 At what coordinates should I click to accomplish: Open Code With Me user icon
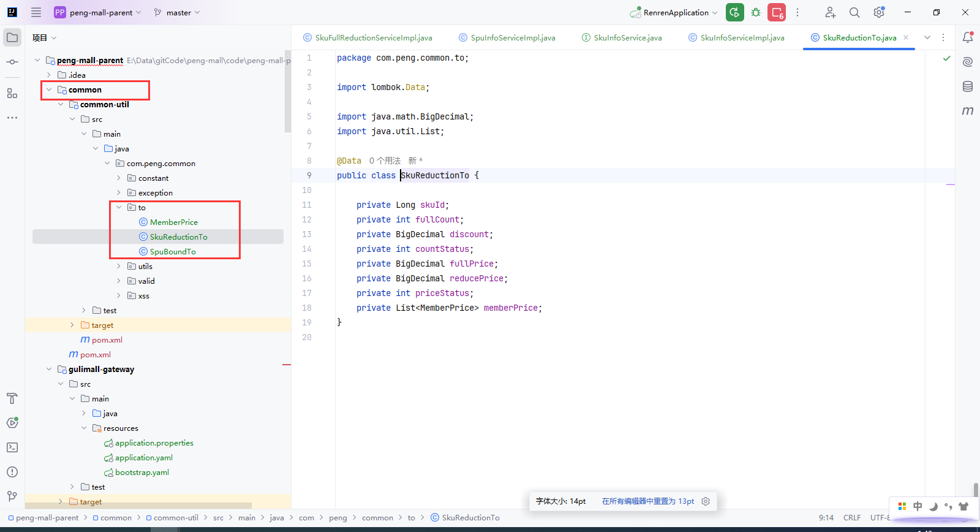click(x=830, y=12)
